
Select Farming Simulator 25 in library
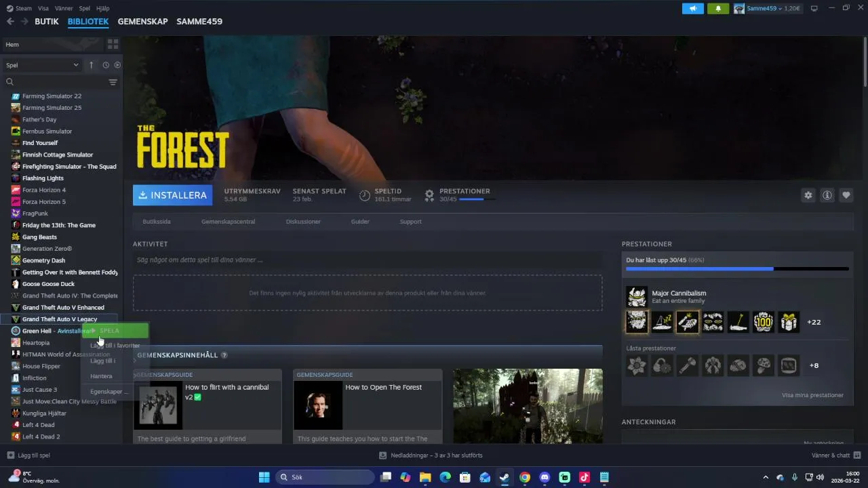[x=52, y=108]
